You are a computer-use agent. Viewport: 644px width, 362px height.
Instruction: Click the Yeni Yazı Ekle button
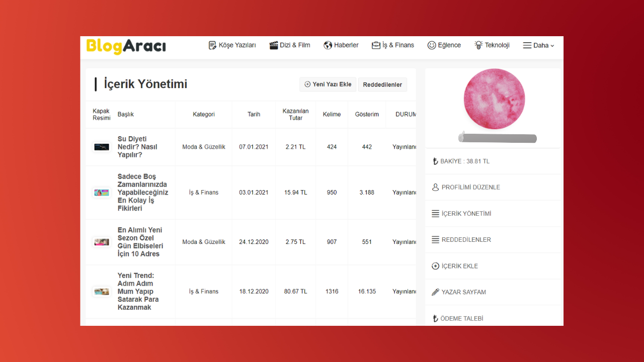[x=328, y=84]
